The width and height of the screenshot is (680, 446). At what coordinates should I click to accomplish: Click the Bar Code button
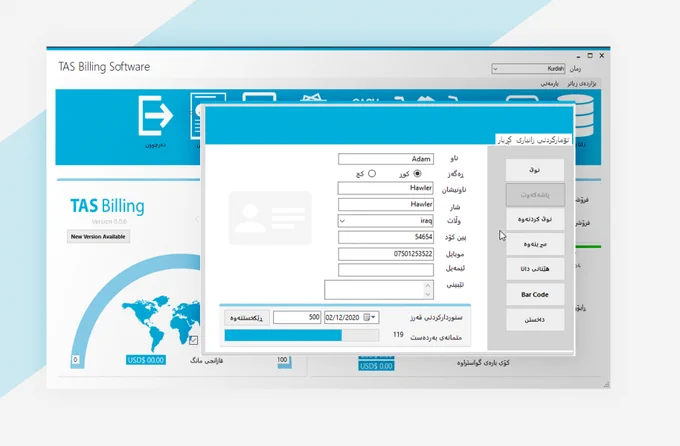pos(535,294)
